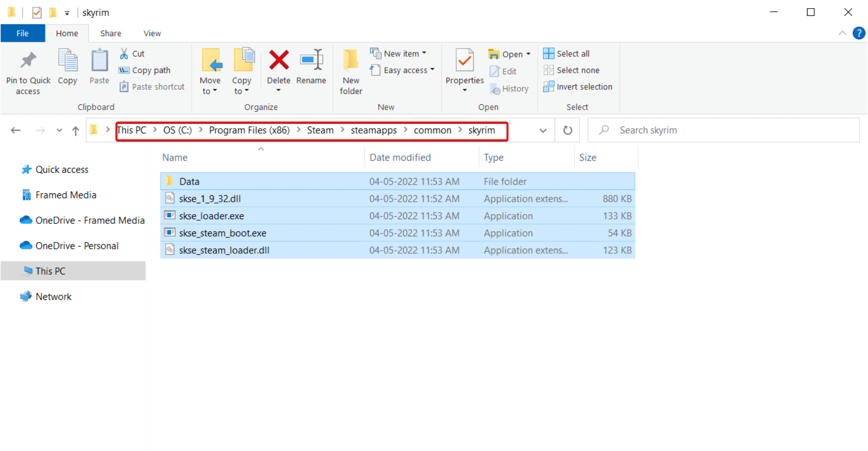The height and width of the screenshot is (451, 868).
Task: Collapse the ribbon with chevron
Action: coord(843,33)
